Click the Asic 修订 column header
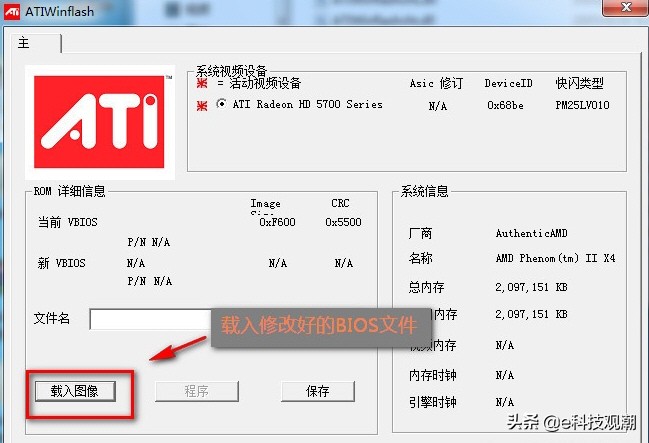Screen dimensions: 649x443 click(436, 83)
